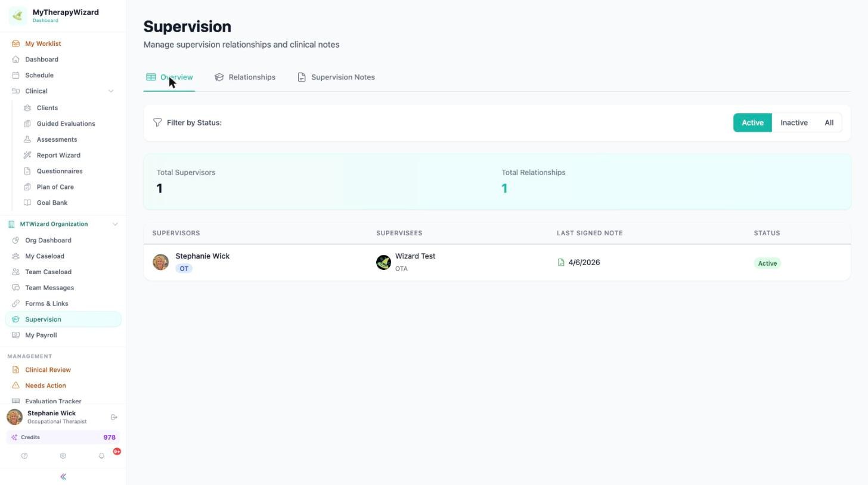Open Team Caseload page
Screen dimensions: 868x485
[x=63, y=272]
